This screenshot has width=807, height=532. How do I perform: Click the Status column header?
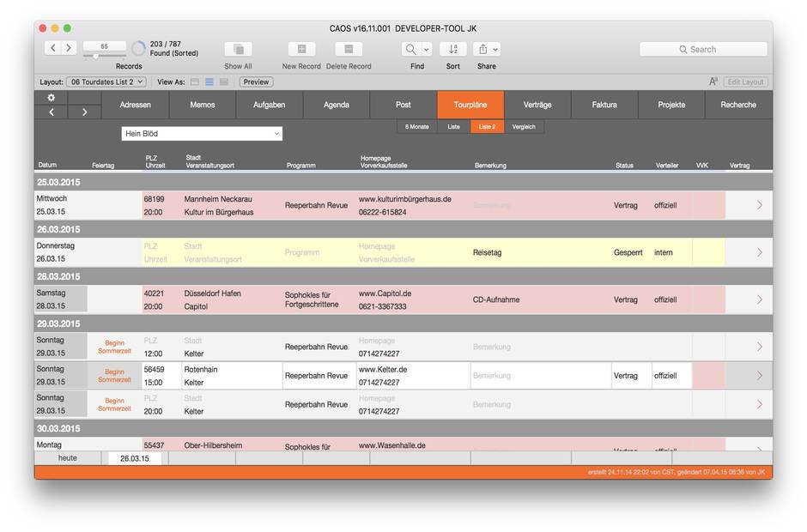click(x=624, y=166)
